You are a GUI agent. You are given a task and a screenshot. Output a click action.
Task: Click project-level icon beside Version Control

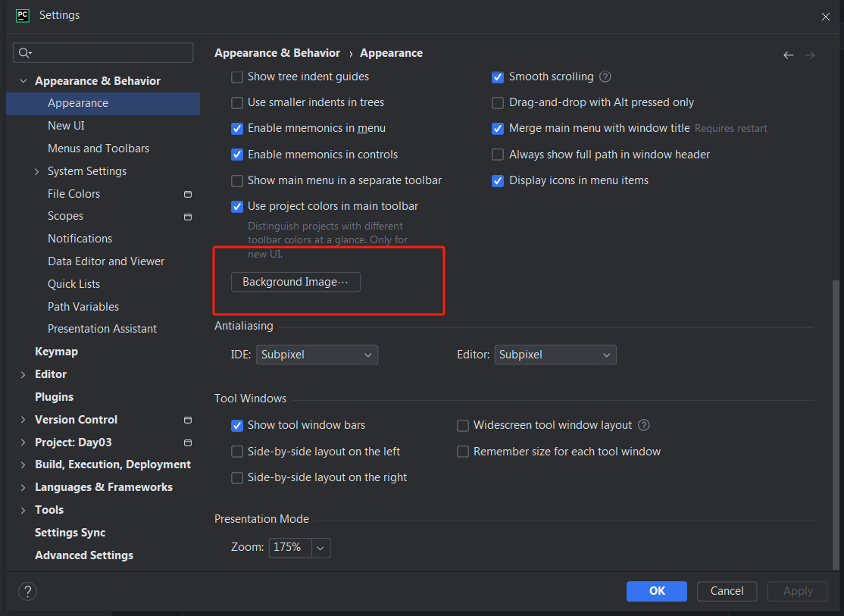tap(188, 420)
